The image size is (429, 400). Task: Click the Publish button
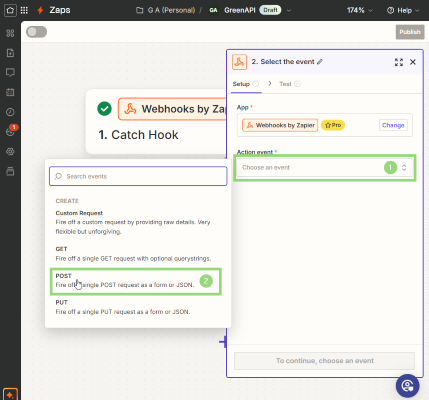410,32
